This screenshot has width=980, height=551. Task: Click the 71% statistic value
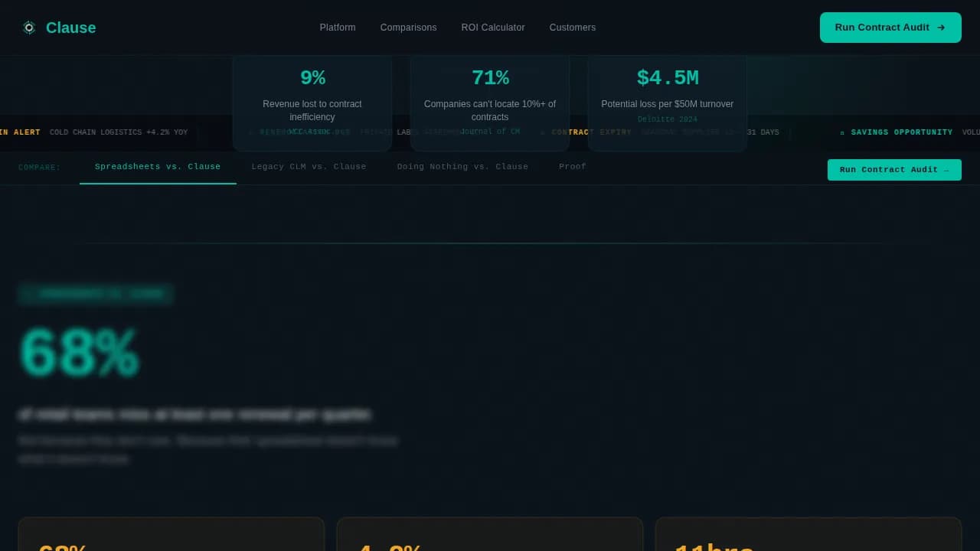[x=490, y=78]
